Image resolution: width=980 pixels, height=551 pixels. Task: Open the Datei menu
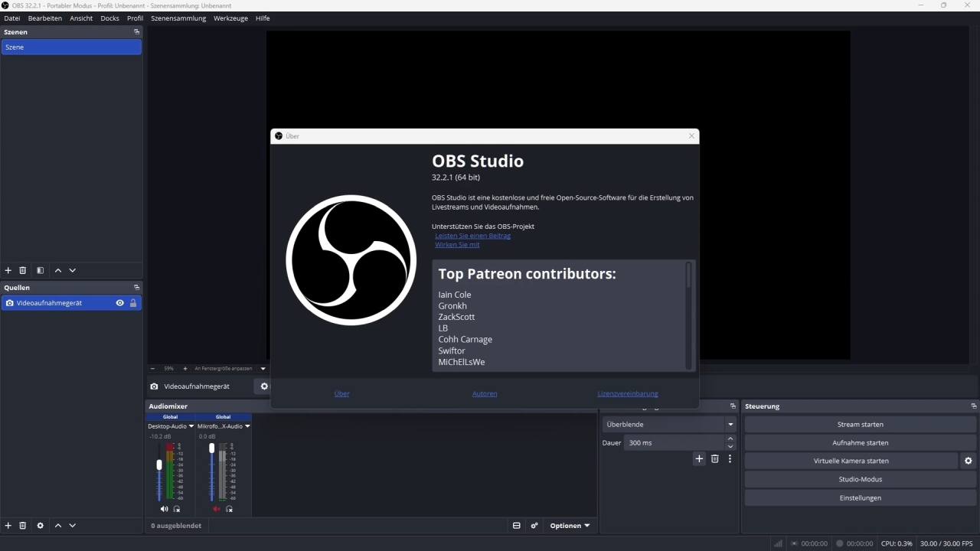12,18
